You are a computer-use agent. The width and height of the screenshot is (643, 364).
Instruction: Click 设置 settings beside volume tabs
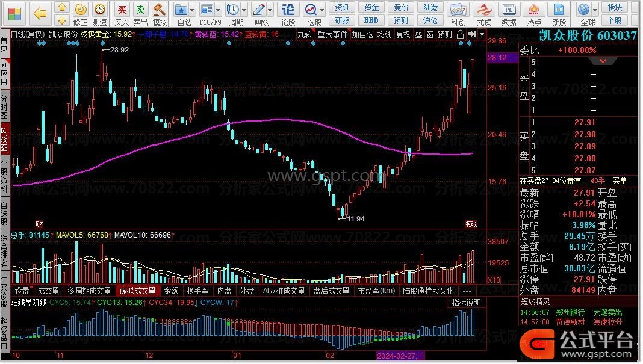pos(22,291)
